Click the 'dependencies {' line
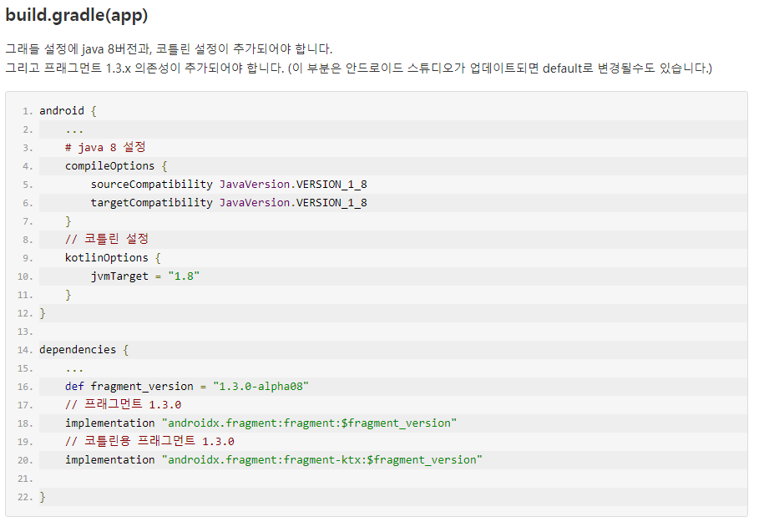 [x=83, y=350]
